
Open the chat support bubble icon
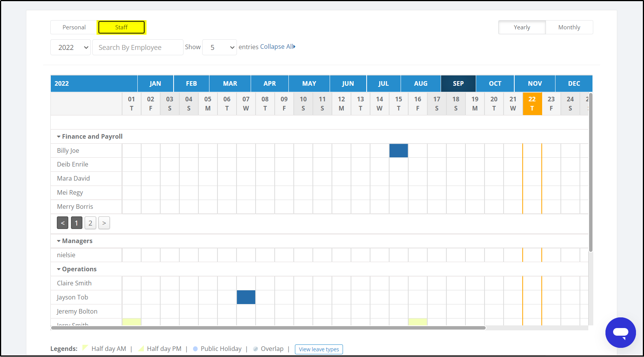click(620, 332)
